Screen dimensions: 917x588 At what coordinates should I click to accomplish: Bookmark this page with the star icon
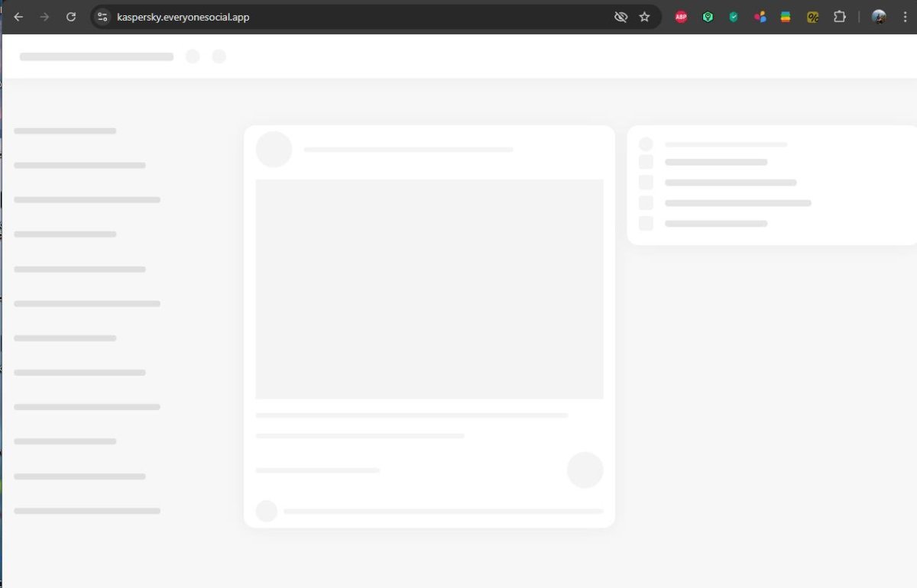[x=644, y=17]
